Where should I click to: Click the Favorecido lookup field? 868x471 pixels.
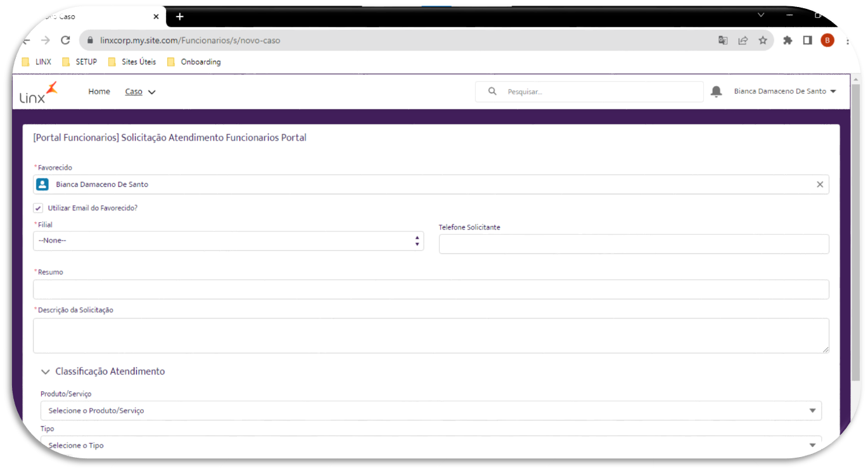[431, 184]
